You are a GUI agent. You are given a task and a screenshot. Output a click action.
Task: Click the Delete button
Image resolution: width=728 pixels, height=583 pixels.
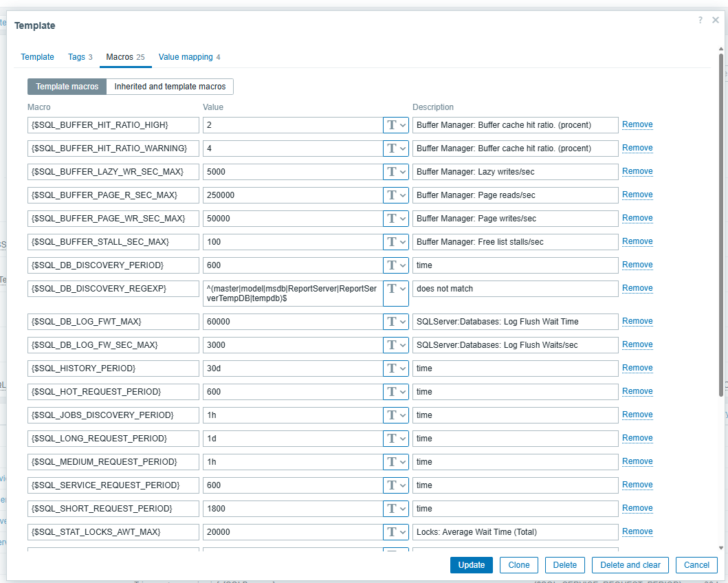565,565
